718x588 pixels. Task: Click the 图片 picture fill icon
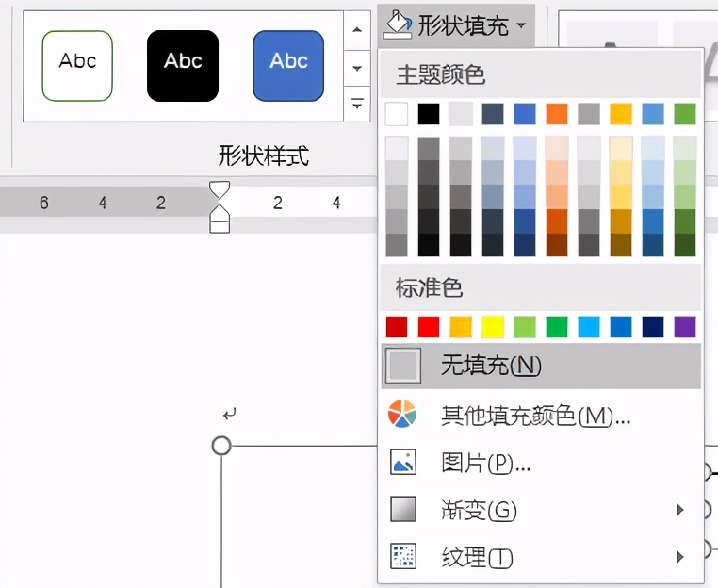point(403,462)
